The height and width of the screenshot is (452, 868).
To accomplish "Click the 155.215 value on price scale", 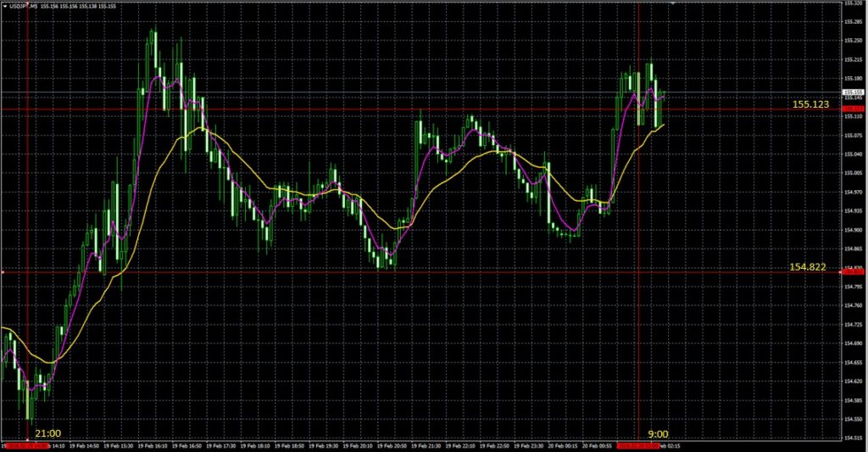I will click(853, 60).
